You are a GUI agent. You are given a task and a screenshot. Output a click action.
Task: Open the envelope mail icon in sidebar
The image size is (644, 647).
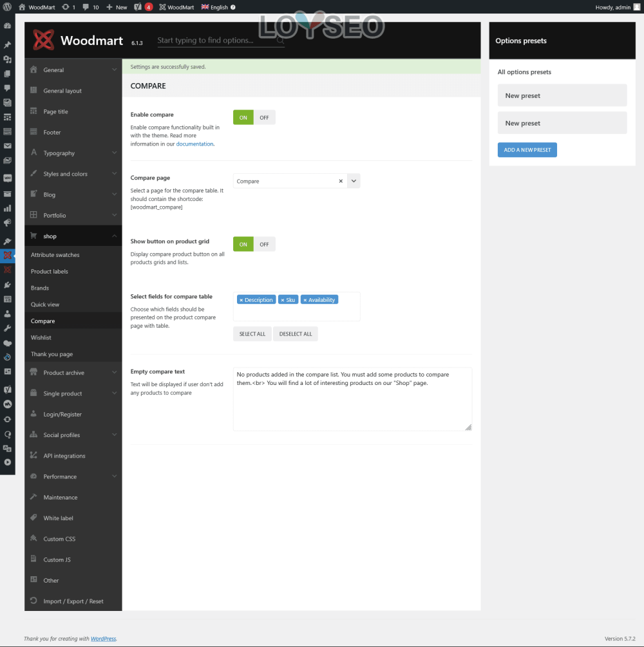[7, 145]
